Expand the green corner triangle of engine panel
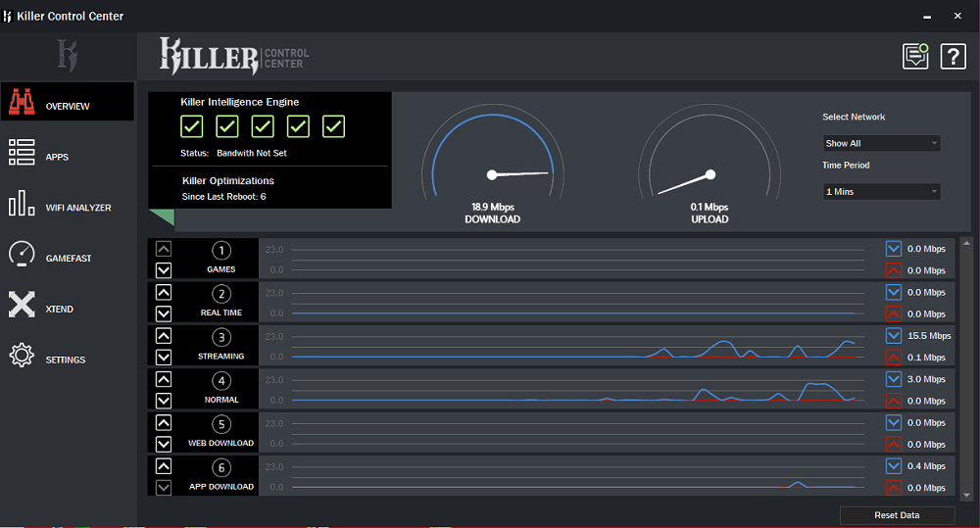The image size is (980, 528). [157, 218]
